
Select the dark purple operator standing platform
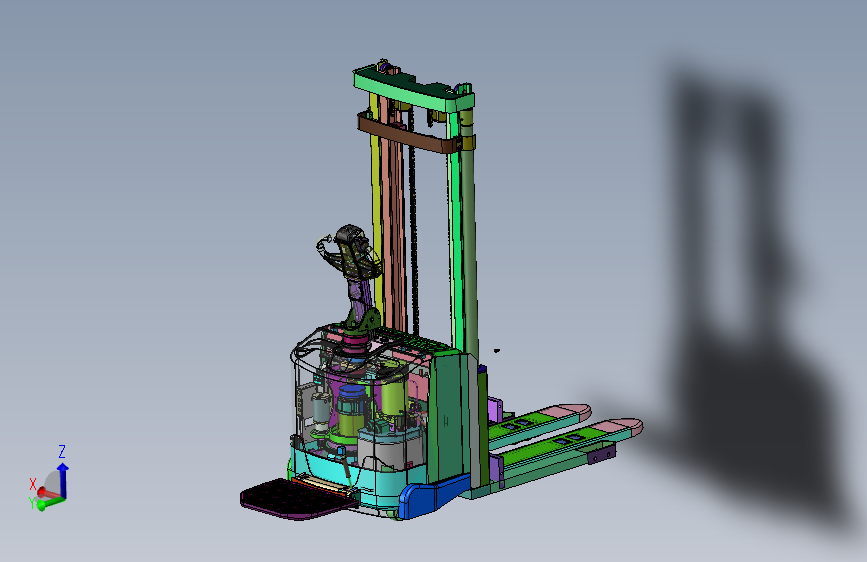tap(297, 499)
